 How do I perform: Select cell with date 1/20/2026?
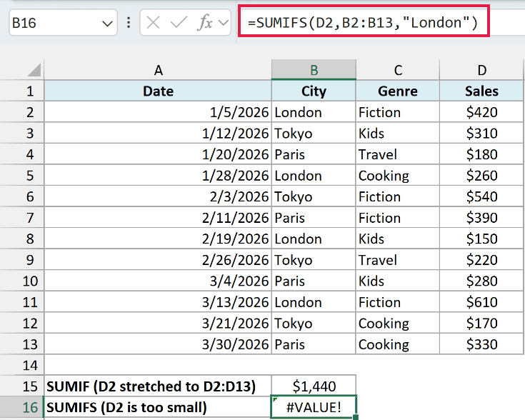(x=158, y=154)
